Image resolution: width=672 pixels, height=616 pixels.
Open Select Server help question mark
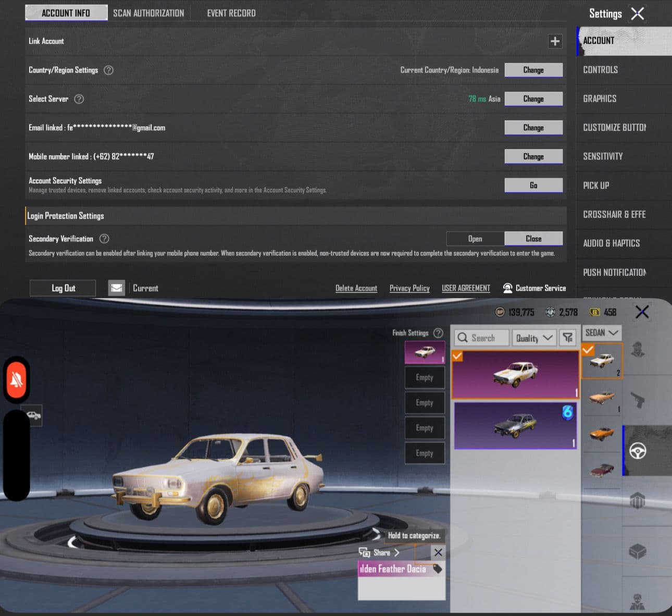click(x=79, y=99)
